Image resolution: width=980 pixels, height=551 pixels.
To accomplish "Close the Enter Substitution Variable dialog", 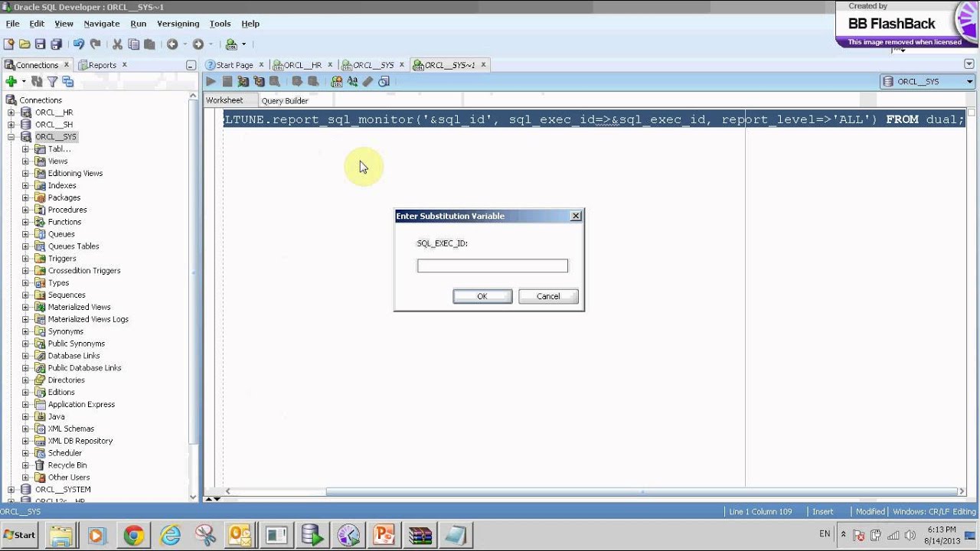I will point(576,217).
